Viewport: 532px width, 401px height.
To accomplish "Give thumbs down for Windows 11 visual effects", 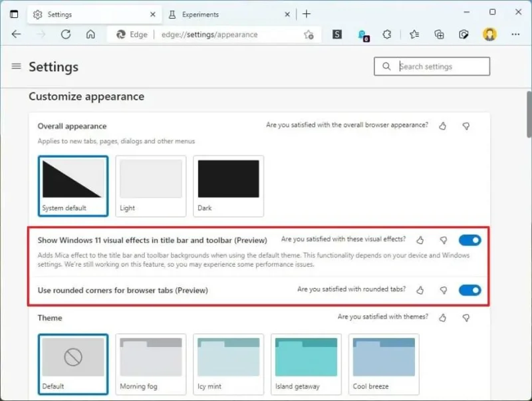I will point(444,240).
